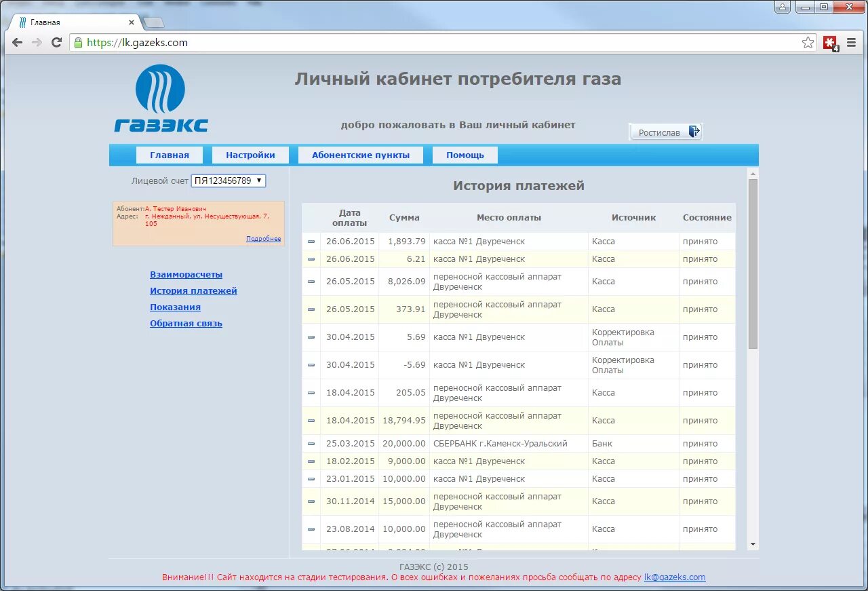Click the Ростислав user button

[665, 132]
